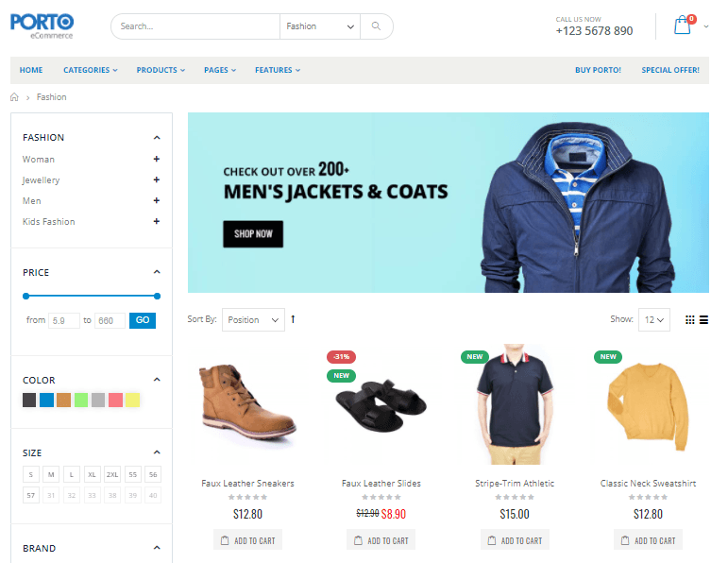
Task: Open the Sort By Position dropdown
Action: 253,319
